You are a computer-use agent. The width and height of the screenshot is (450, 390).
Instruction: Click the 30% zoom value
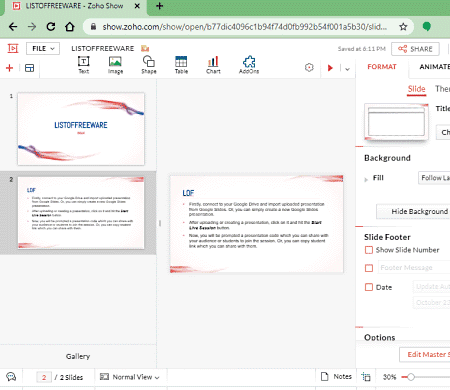click(x=389, y=377)
